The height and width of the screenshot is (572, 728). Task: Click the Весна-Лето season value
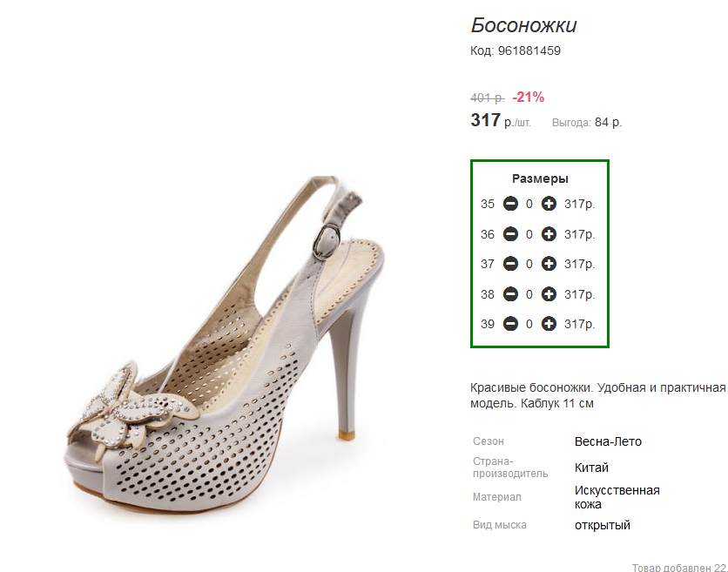pos(608,441)
